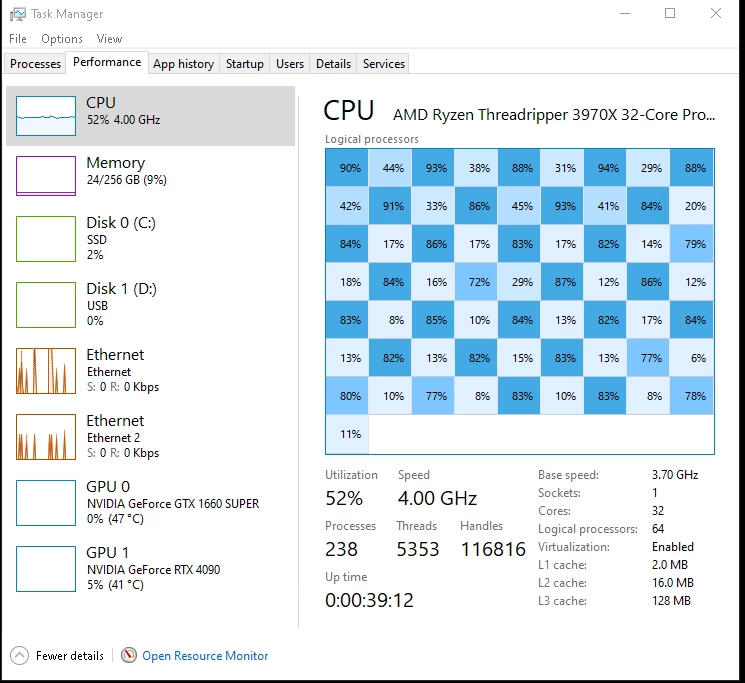Click the Up time value 0:00:39:12
Screen dimensions: 745x683
pyautogui.click(x=369, y=600)
